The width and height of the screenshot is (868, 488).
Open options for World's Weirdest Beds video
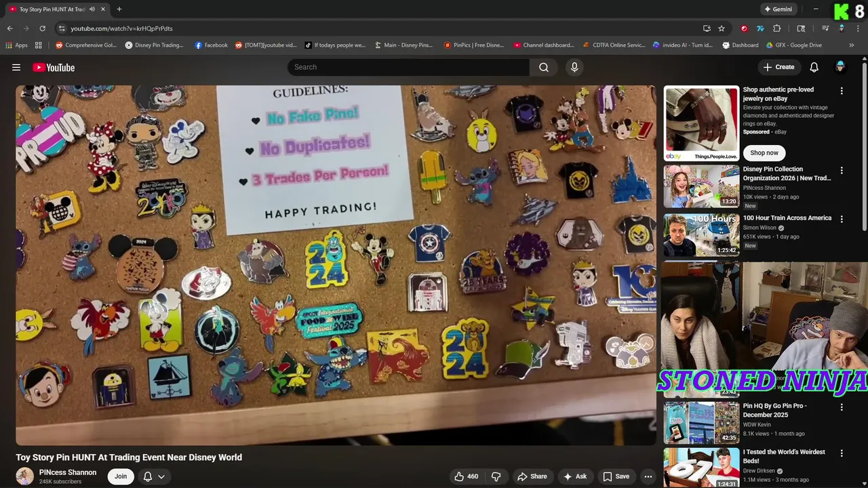pos(842,453)
